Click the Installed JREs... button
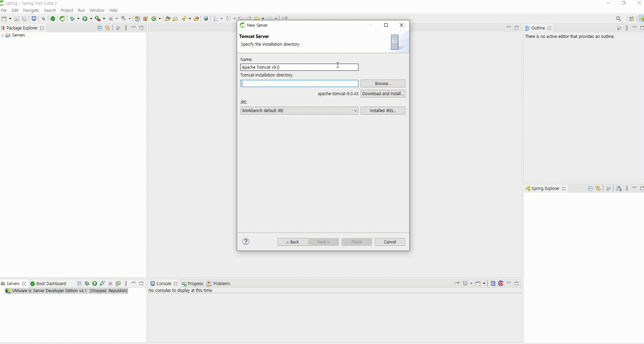The width and height of the screenshot is (644, 344). pos(383,111)
